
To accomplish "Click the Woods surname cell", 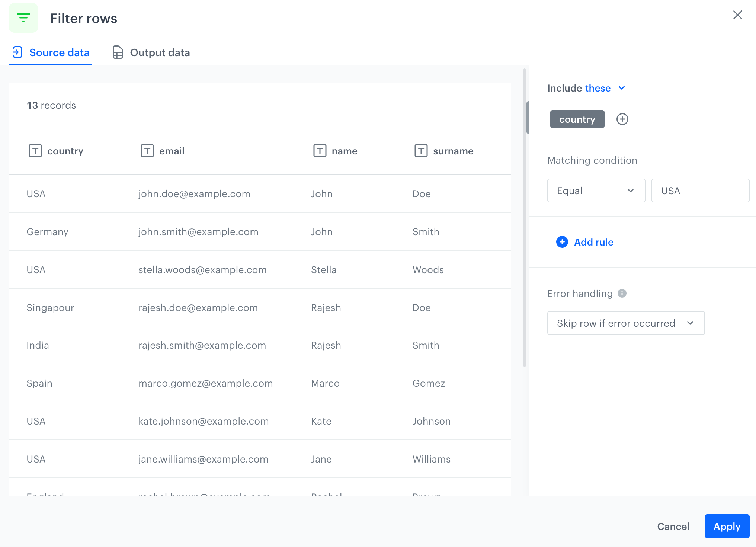I will tap(428, 270).
